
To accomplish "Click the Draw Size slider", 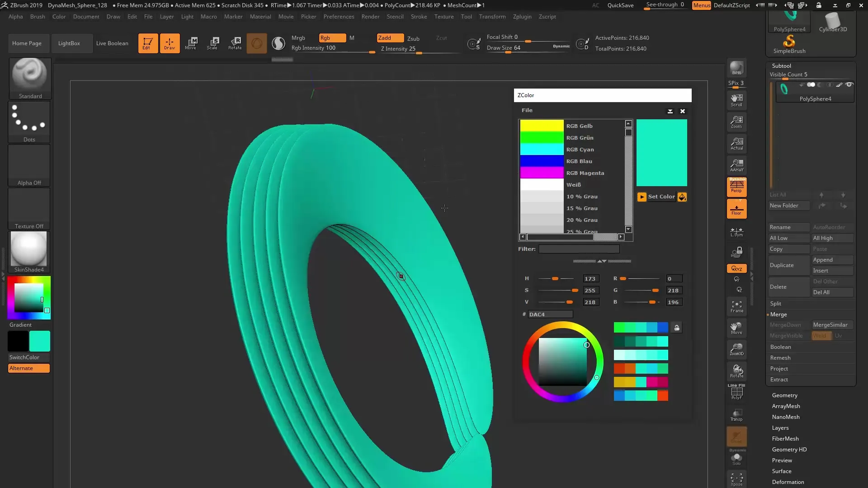I will [528, 48].
